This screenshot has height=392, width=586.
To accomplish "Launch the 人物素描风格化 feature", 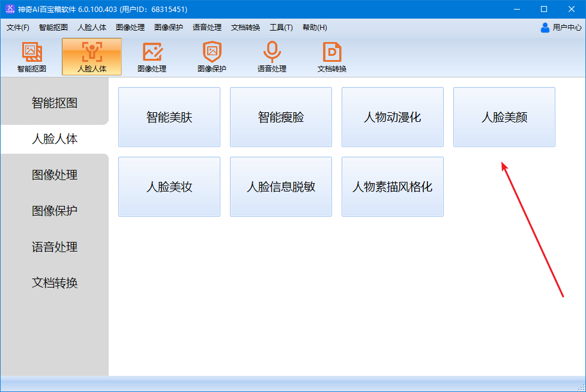I will 393,187.
